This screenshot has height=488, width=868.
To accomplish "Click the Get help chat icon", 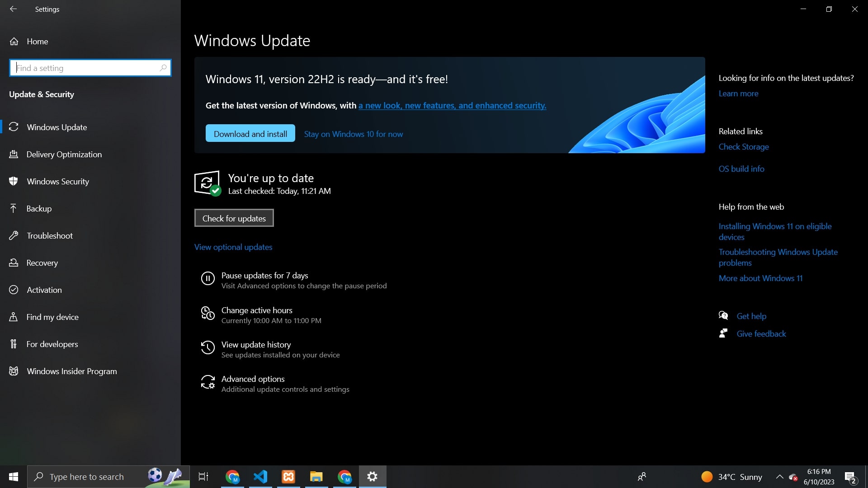I will point(723,316).
